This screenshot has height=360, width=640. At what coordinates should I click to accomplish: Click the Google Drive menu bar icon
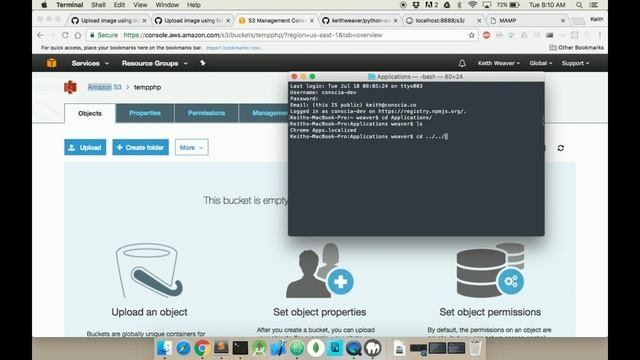pyautogui.click(x=447, y=5)
